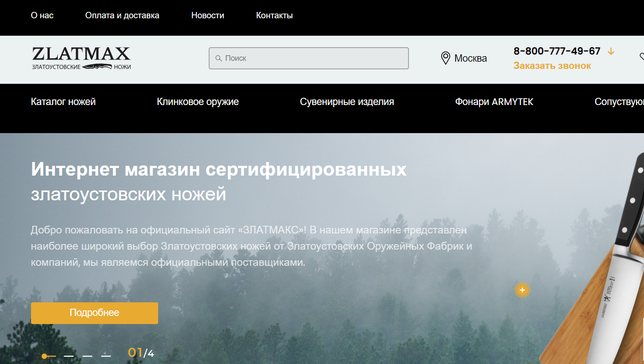The height and width of the screenshot is (364, 644).
Task: Go to Оплата и доставка
Action: pos(122,15)
